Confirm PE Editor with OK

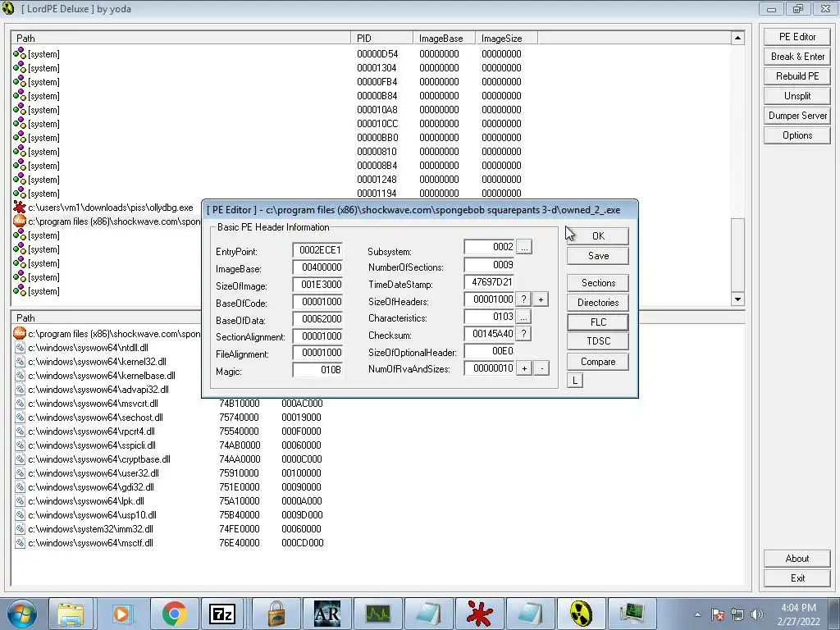point(598,235)
